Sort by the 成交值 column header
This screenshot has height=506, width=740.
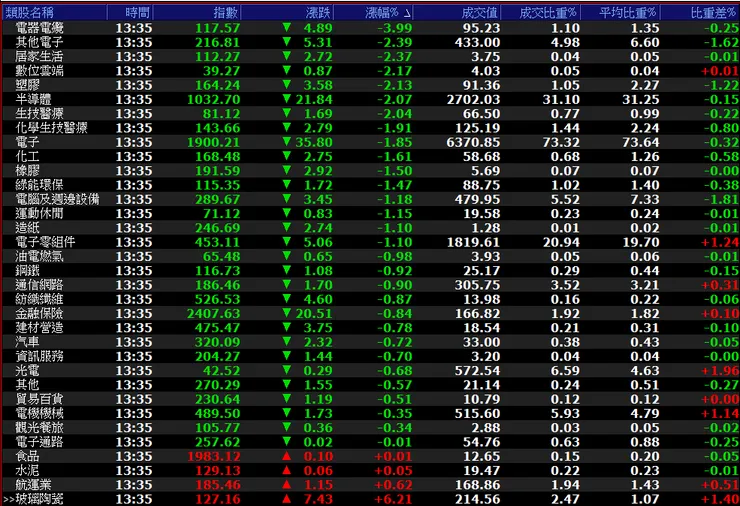pos(457,13)
